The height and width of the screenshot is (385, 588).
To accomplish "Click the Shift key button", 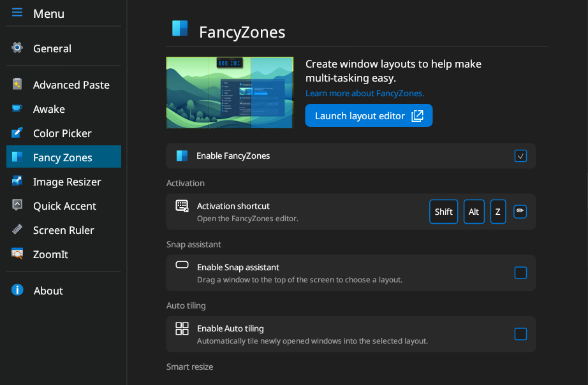I will tap(444, 212).
